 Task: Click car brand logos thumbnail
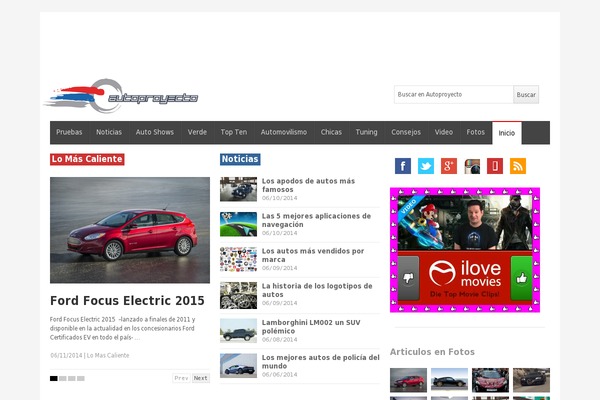(x=238, y=260)
